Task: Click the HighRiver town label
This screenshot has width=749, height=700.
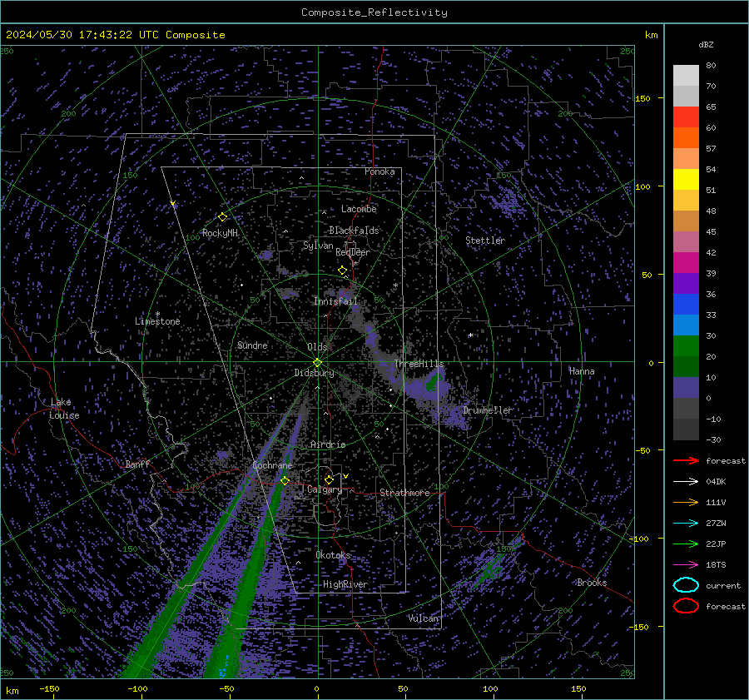Action: coord(345,584)
